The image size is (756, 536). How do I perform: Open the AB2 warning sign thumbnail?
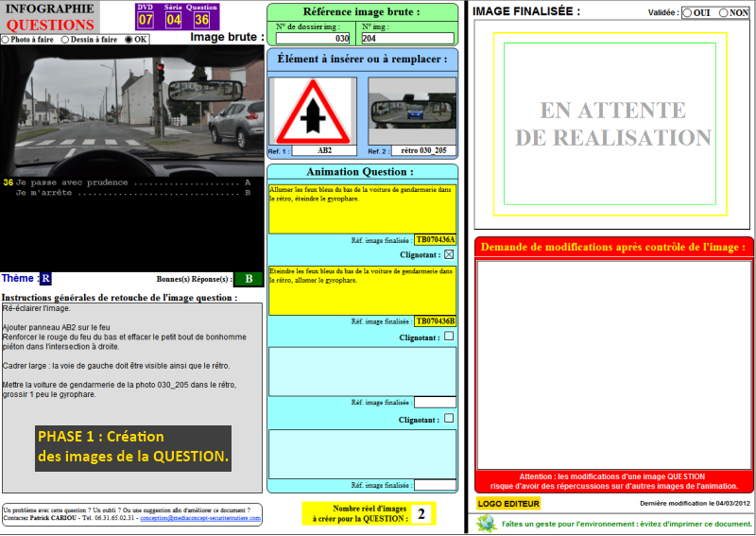[313, 111]
